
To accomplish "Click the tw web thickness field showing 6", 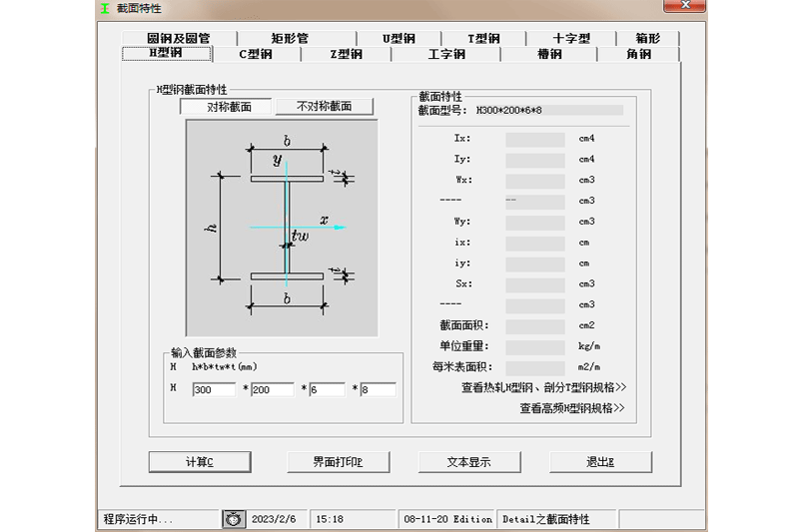I will tap(327, 390).
